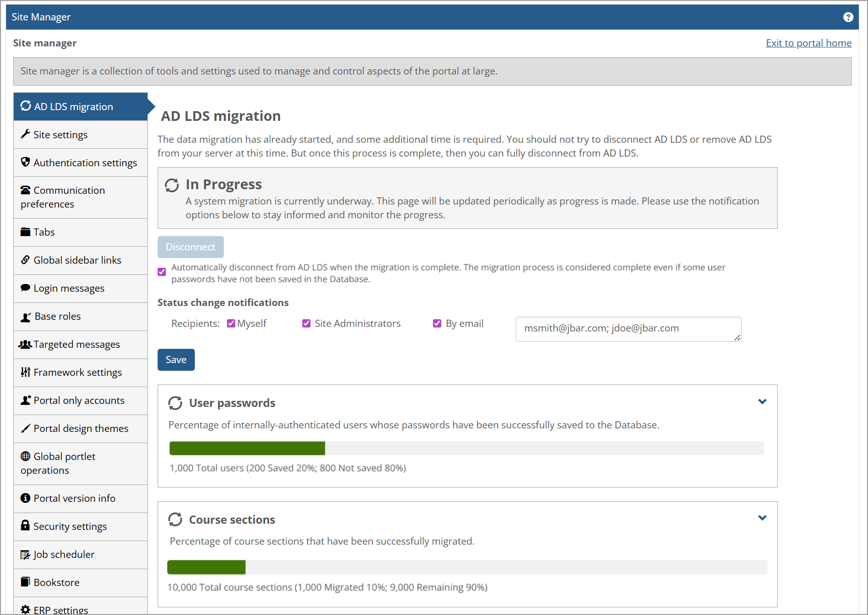The width and height of the screenshot is (868, 615).
Task: View Portal version info
Action: 81,499
